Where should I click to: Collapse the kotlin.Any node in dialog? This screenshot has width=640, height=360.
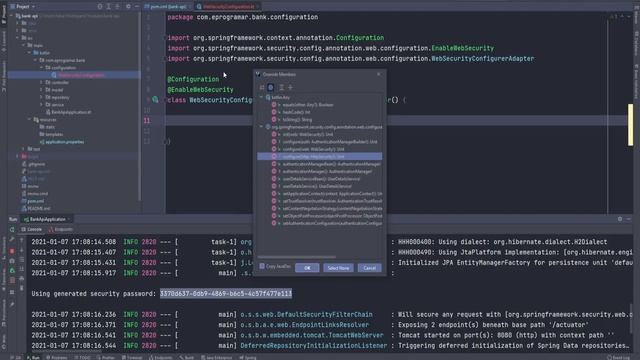click(x=261, y=98)
